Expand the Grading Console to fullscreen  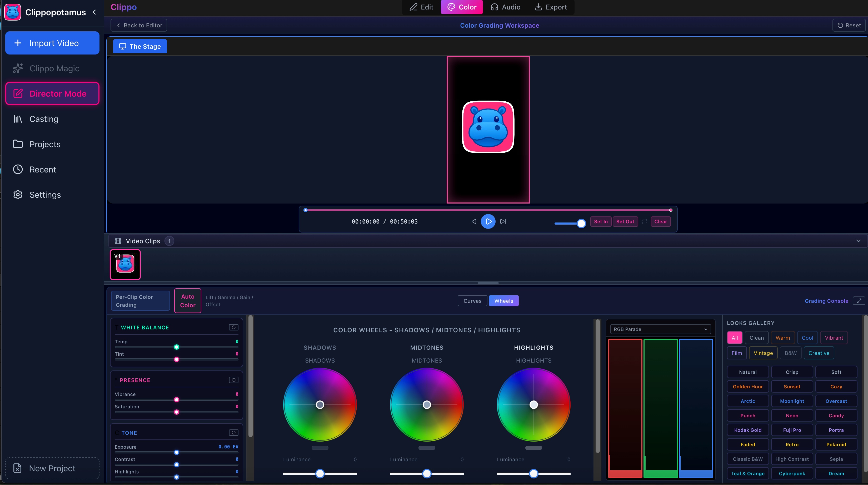click(x=859, y=301)
